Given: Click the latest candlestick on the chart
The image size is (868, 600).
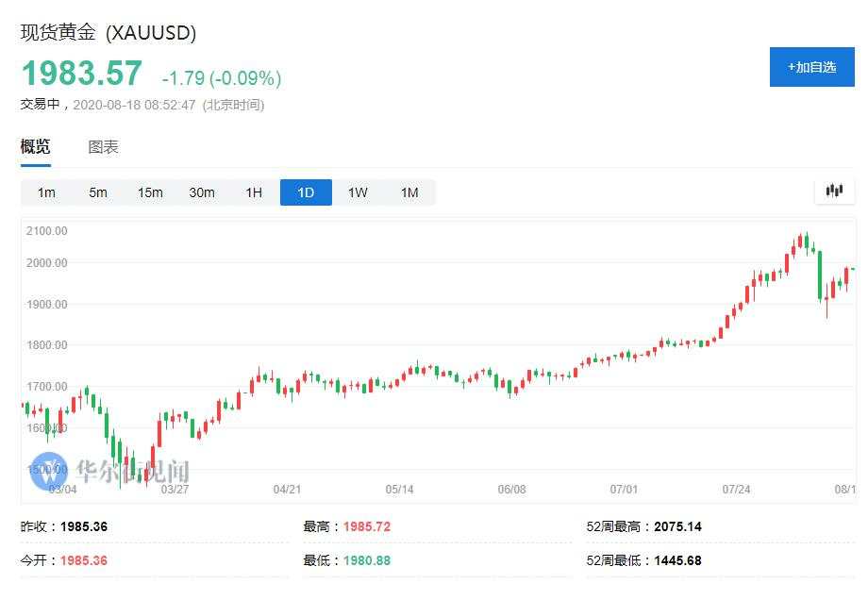Looking at the screenshot, I should [853, 269].
